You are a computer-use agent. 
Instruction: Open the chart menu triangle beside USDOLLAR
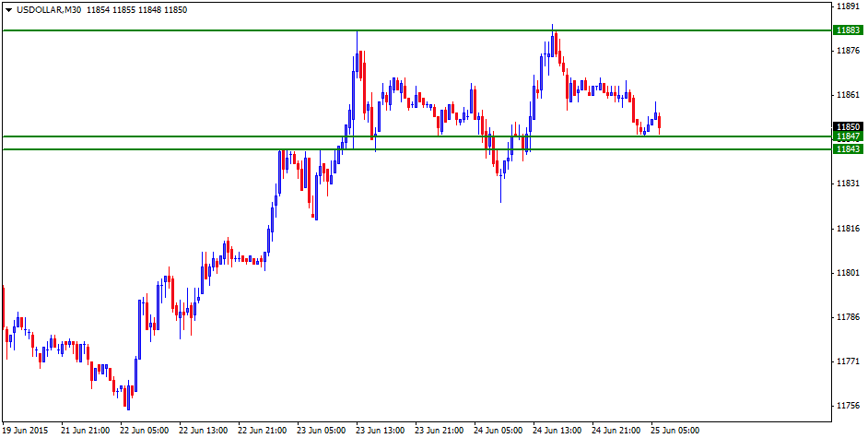[8, 10]
